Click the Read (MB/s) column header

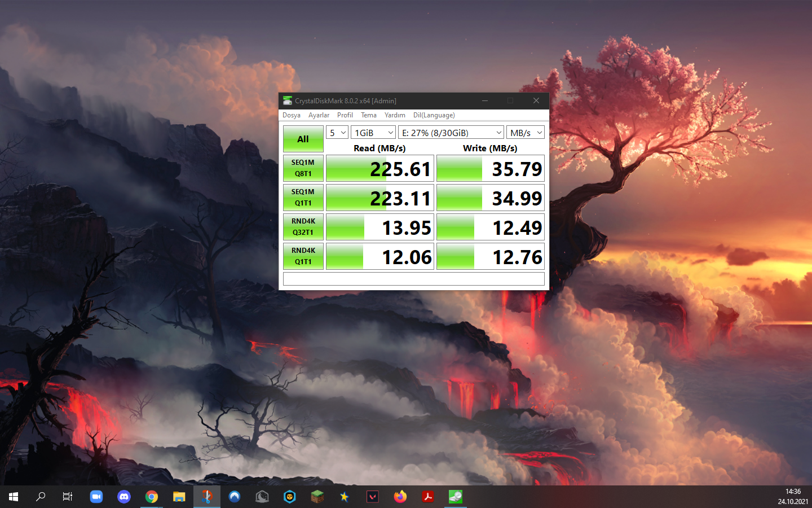point(379,148)
